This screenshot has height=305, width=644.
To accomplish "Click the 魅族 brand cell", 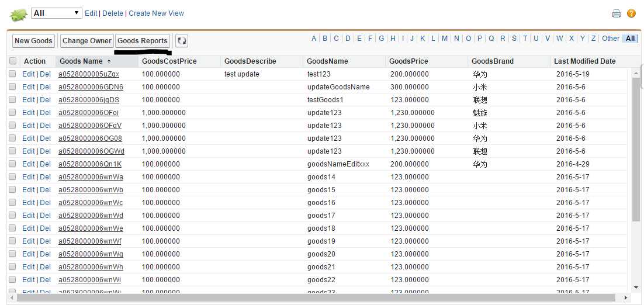I will (x=480, y=113).
